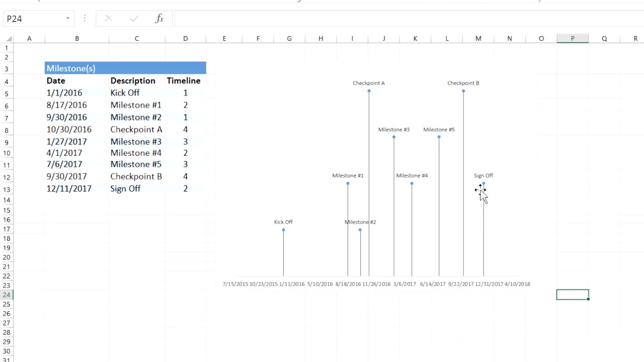Viewport: 644px width, 362px height.
Task: Click the Checkpoint A marker dot
Action: [x=369, y=91]
